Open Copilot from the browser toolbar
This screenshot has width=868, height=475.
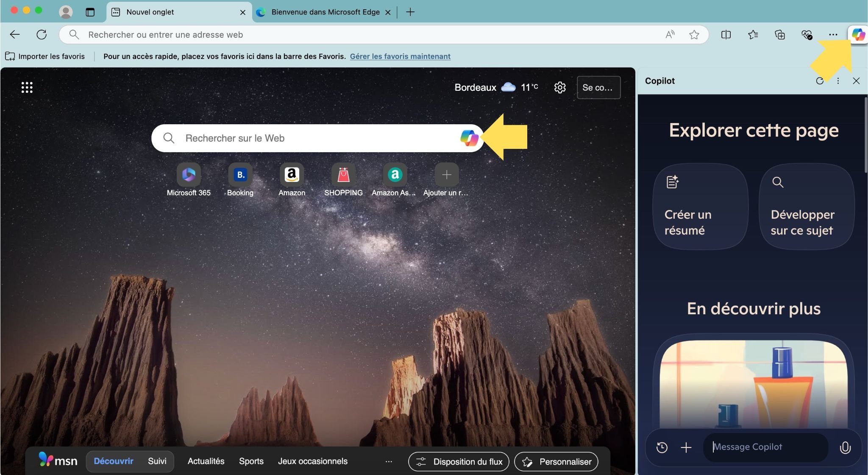[858, 34]
